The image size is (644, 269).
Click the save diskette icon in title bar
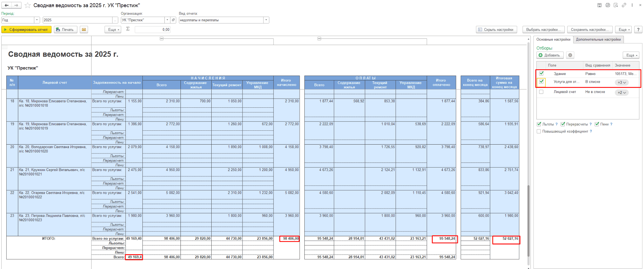click(x=599, y=5)
